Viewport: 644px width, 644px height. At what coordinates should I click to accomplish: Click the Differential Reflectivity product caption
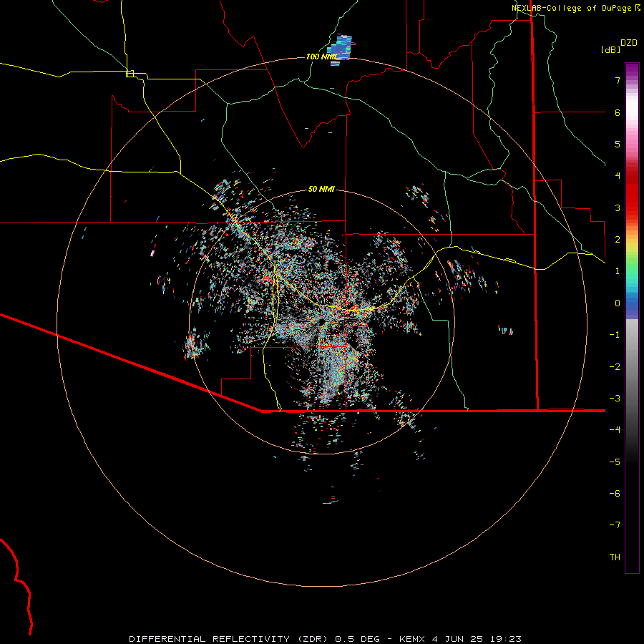pyautogui.click(x=325, y=639)
